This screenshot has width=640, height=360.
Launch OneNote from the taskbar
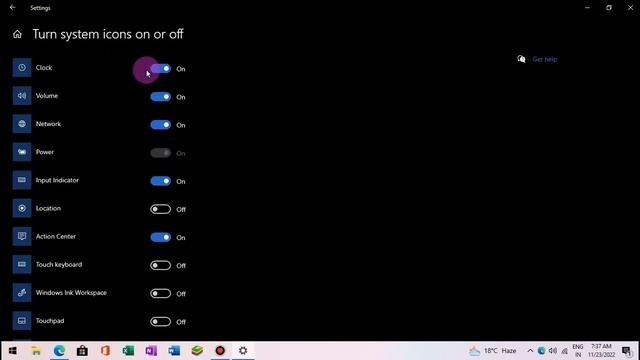[151, 351]
